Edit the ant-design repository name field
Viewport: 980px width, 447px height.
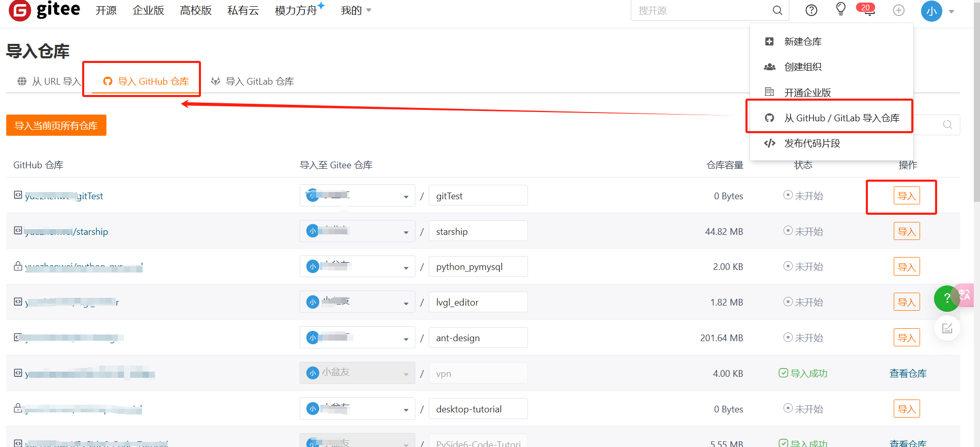pos(478,338)
